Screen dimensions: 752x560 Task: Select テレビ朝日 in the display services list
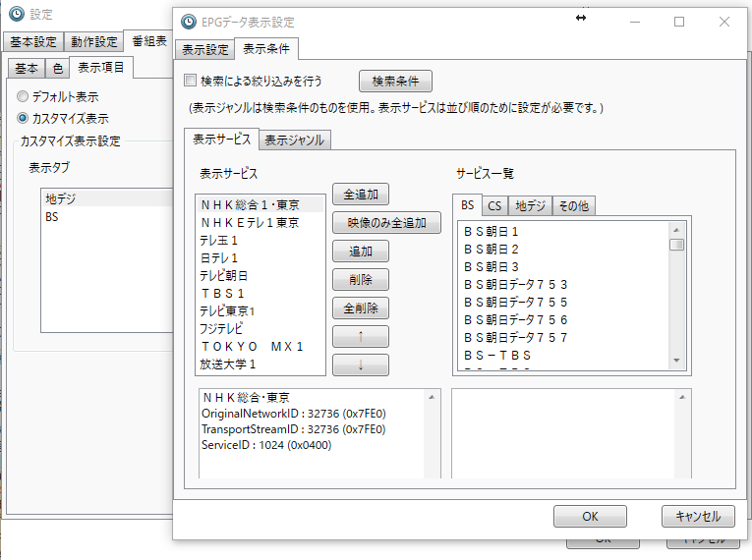coord(224,276)
